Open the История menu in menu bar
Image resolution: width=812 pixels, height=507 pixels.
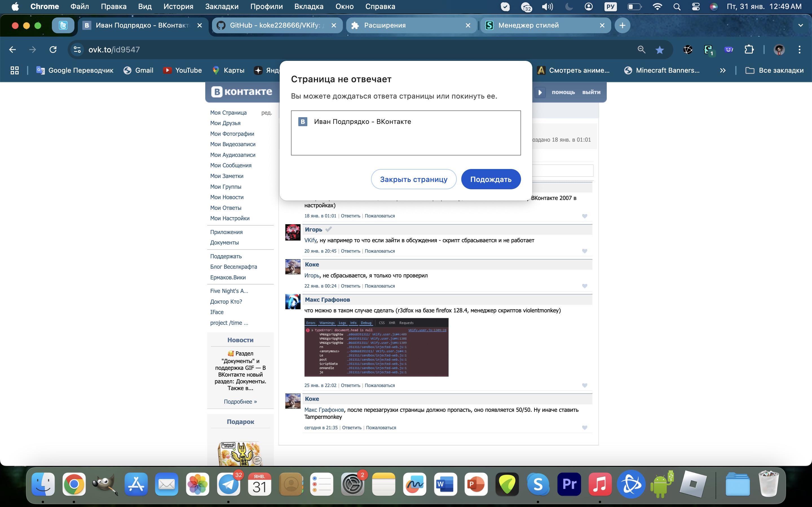coord(178,6)
